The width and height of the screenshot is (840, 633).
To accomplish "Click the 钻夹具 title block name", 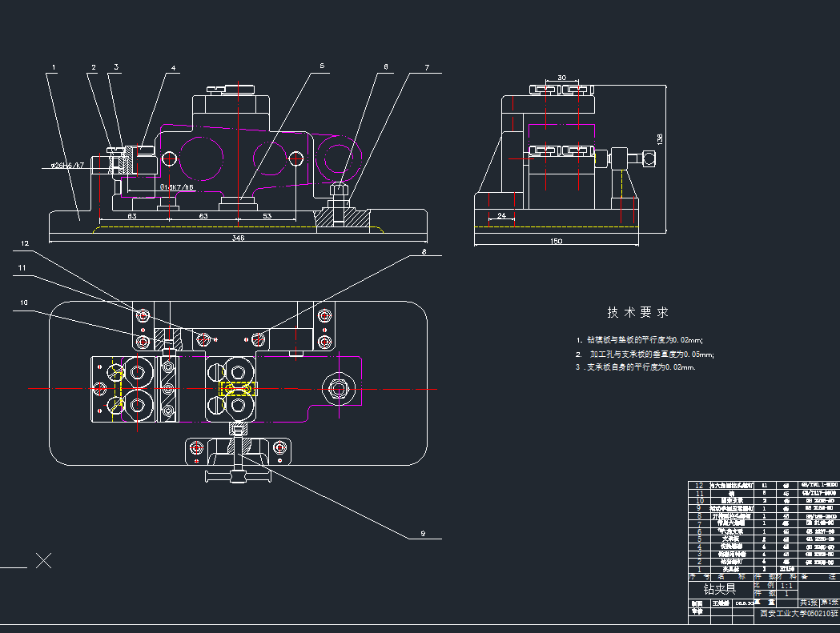I will (718, 588).
